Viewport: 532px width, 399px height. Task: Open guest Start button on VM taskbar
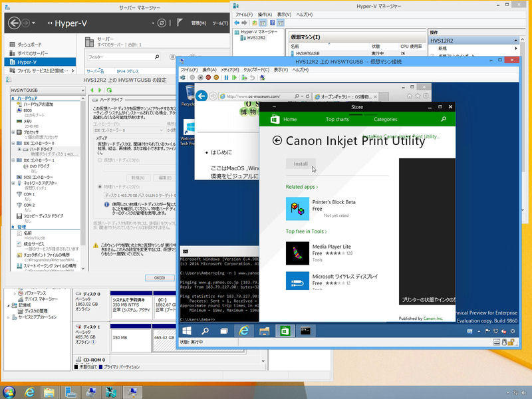pyautogui.click(x=187, y=331)
